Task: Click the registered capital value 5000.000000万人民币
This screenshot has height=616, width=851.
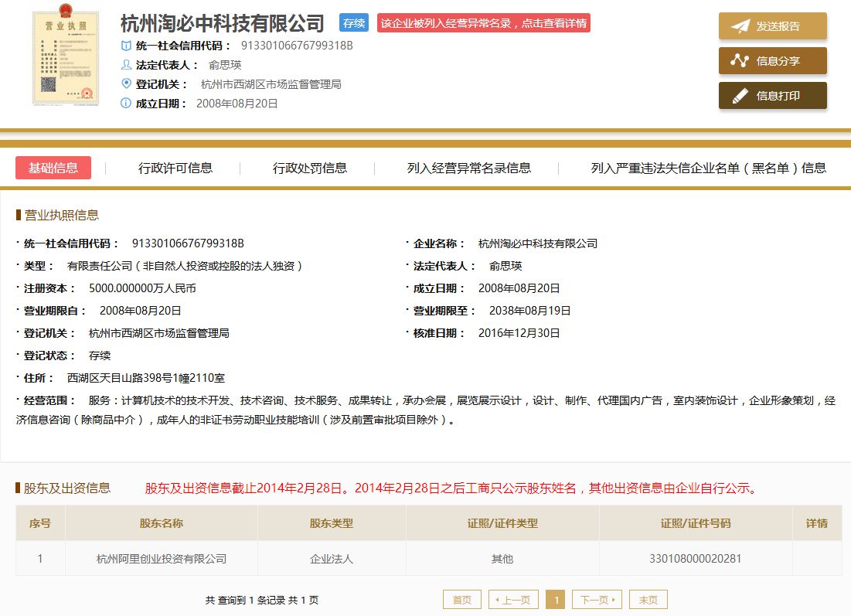Action: tap(142, 288)
